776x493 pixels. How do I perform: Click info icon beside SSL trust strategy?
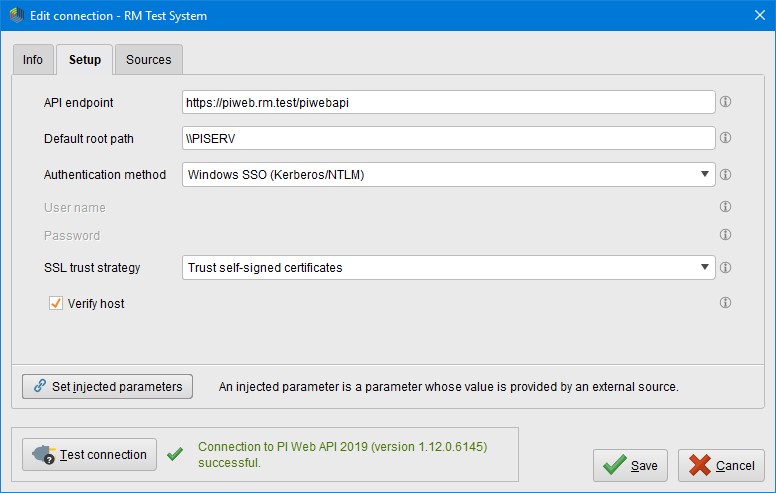[x=726, y=267]
